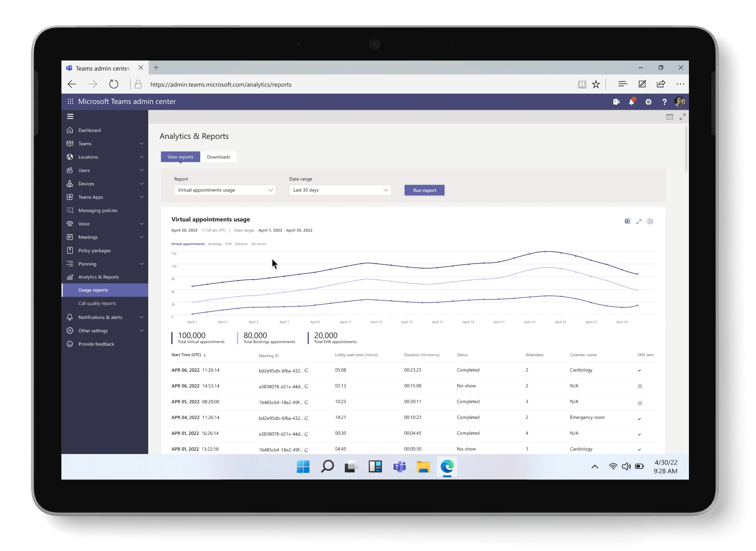The height and width of the screenshot is (551, 756).
Task: Click the Devices sidebar icon
Action: pyautogui.click(x=70, y=183)
